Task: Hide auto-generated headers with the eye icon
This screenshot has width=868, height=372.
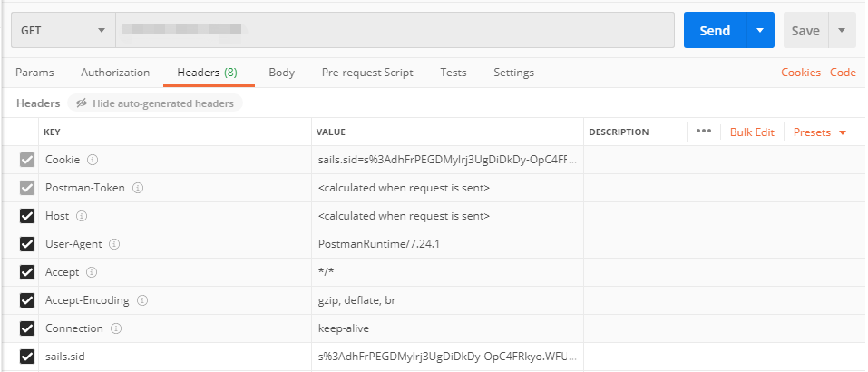Action: [x=82, y=103]
